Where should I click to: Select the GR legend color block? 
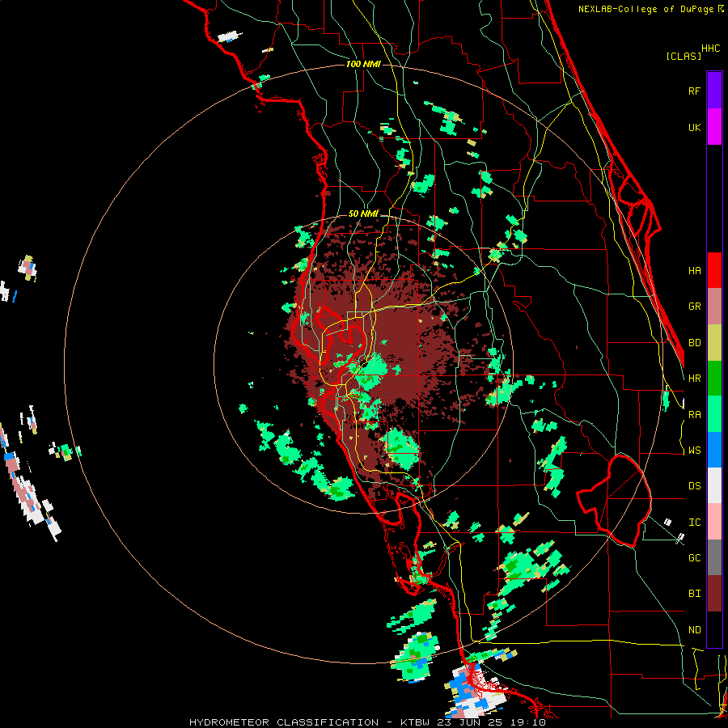(x=714, y=306)
